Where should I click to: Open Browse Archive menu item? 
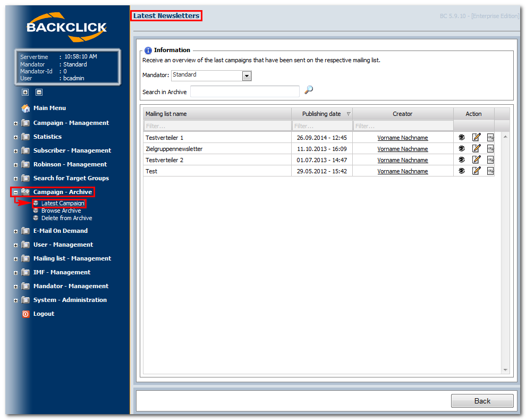click(61, 211)
